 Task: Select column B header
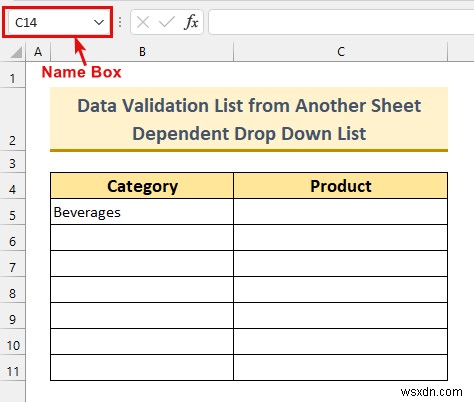tap(142, 52)
